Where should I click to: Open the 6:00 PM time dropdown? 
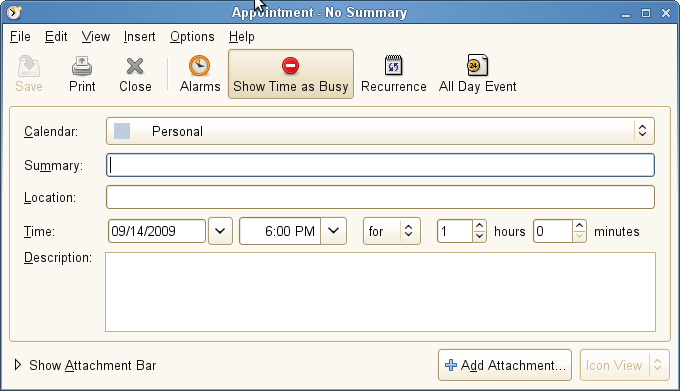333,231
